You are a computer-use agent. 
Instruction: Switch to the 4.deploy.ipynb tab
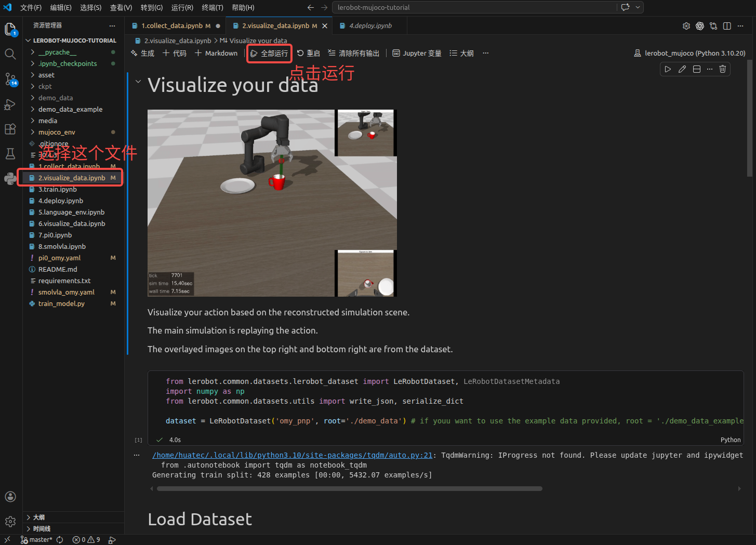370,25
